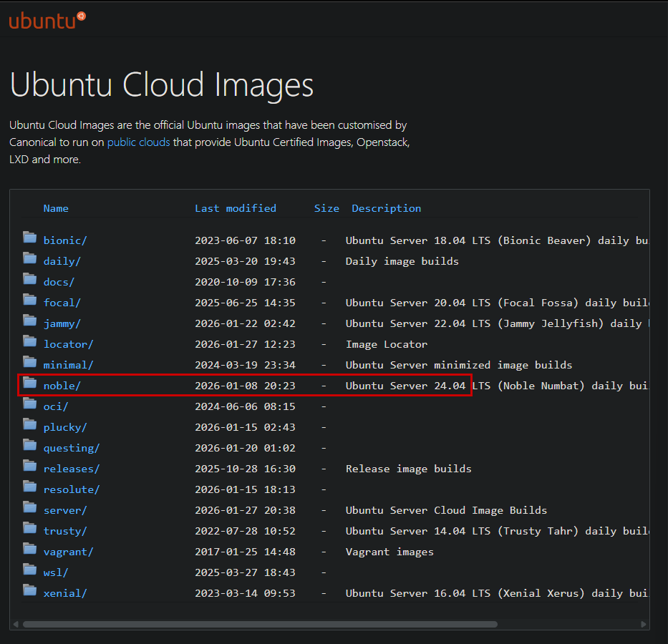Open the minimal/ directory
Image resolution: width=668 pixels, height=644 pixels.
[68, 364]
